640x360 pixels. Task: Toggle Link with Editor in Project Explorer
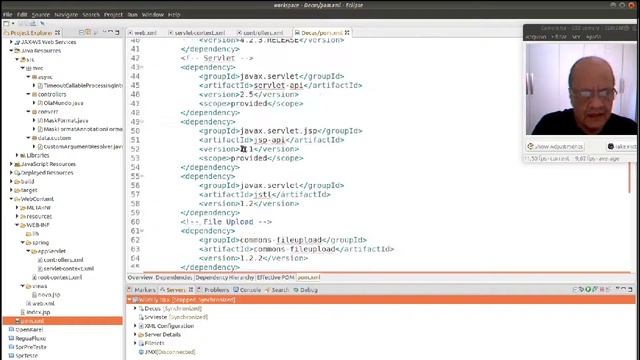88,32
